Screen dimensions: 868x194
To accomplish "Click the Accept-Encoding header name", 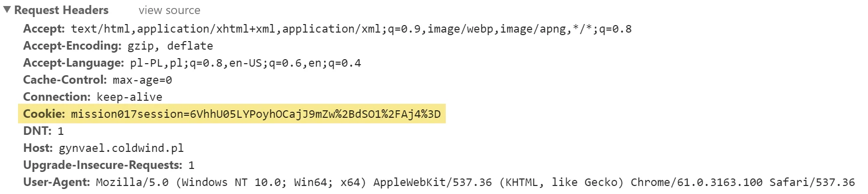I will click(73, 46).
